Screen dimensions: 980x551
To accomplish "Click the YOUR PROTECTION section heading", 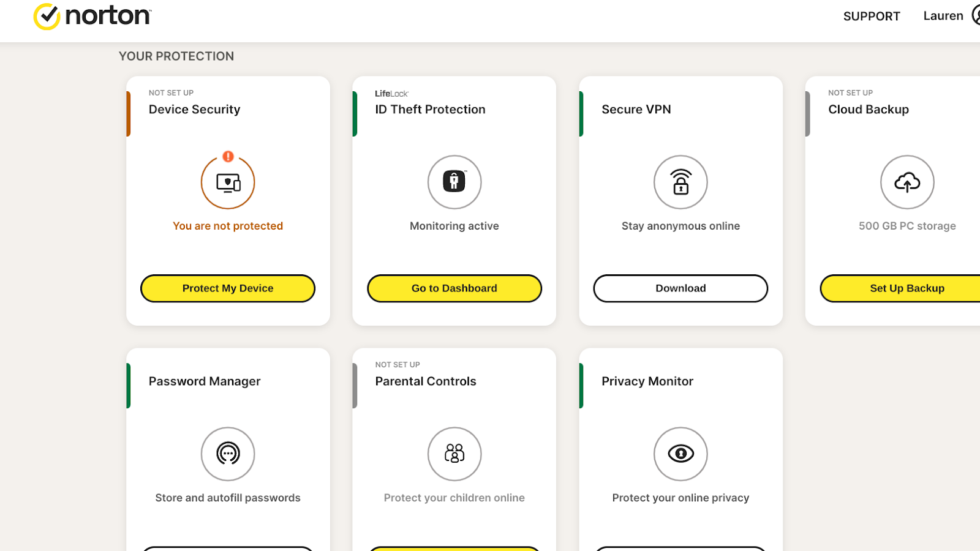I will [176, 56].
